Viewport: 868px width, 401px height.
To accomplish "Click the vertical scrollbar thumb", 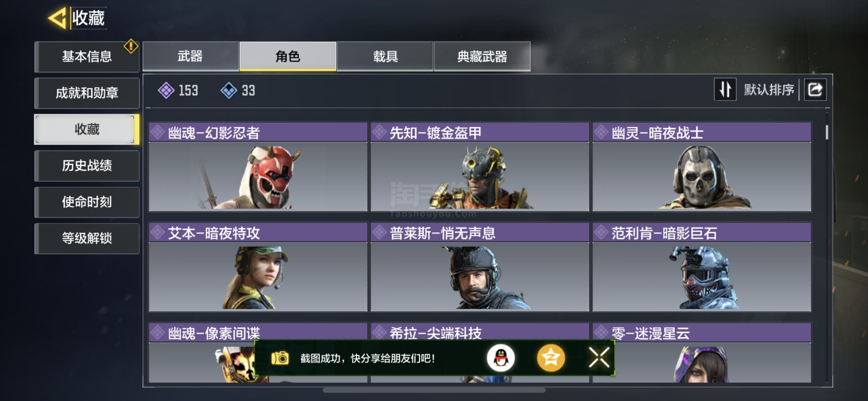I will click(x=827, y=132).
